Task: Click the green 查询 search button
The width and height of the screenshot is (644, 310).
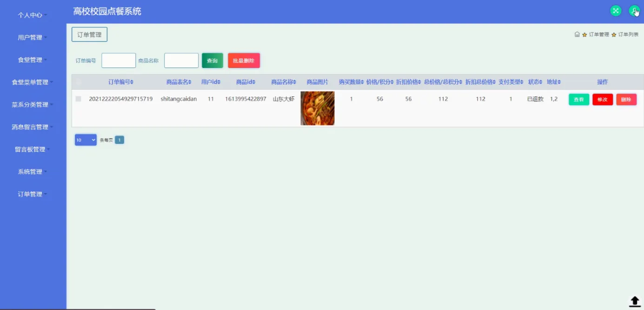Action: point(212,61)
